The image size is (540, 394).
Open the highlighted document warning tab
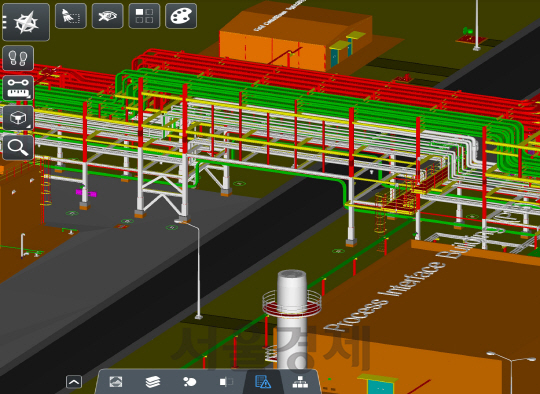[263, 382]
